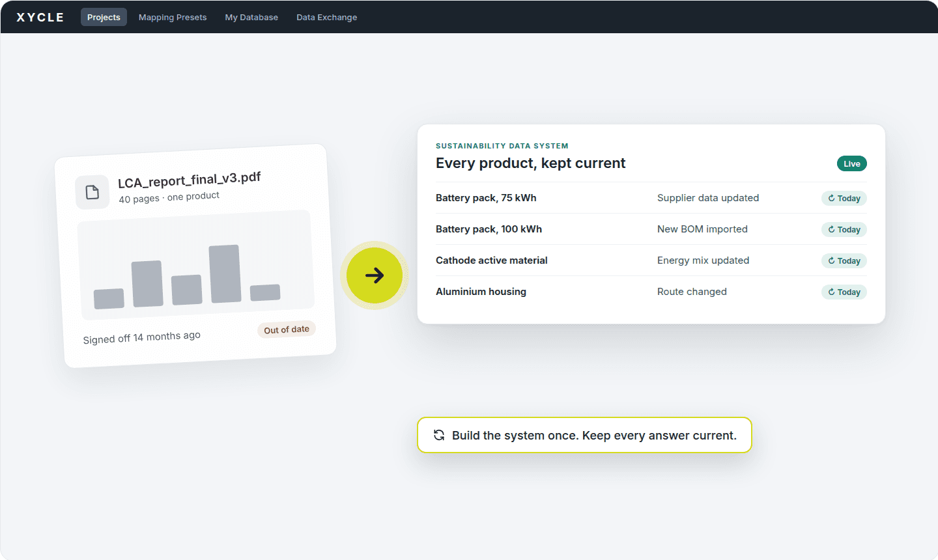Screen dimensions: 938x560
Task: Click the Out of date badge
Action: [x=287, y=329]
